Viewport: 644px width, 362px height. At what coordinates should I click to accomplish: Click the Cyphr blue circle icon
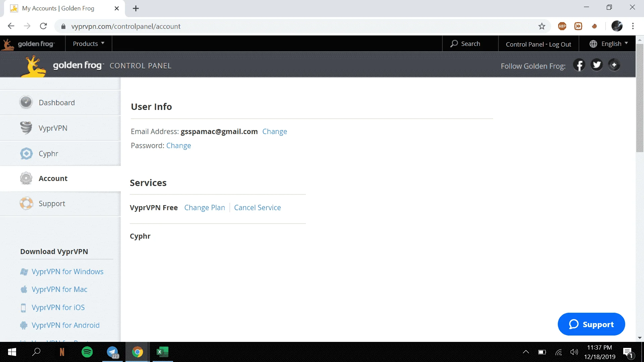pyautogui.click(x=26, y=154)
